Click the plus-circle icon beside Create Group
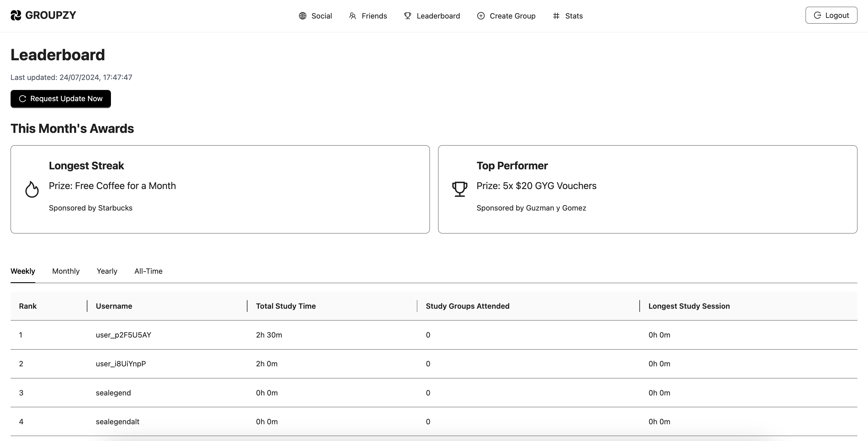868x441 pixels. (481, 16)
